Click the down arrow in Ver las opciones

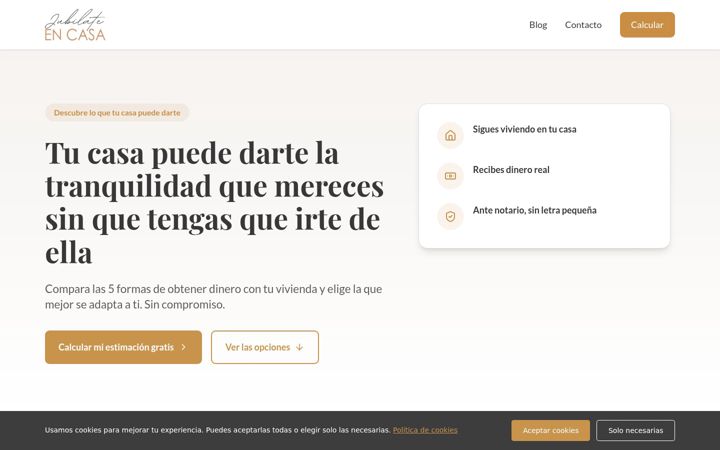299,347
